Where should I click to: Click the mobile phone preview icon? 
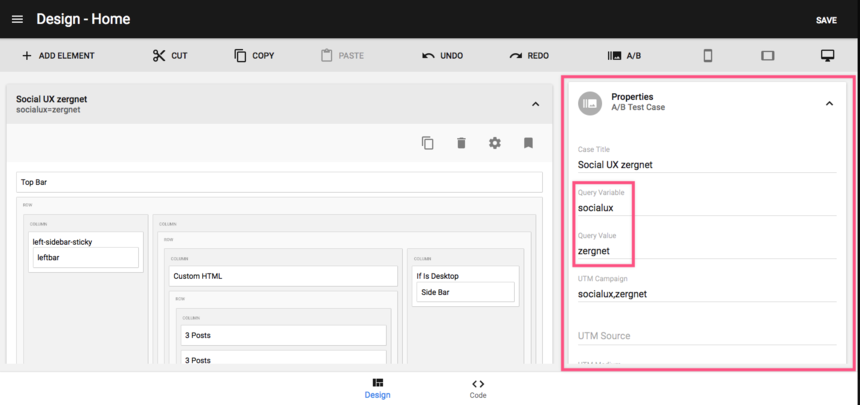(707, 56)
